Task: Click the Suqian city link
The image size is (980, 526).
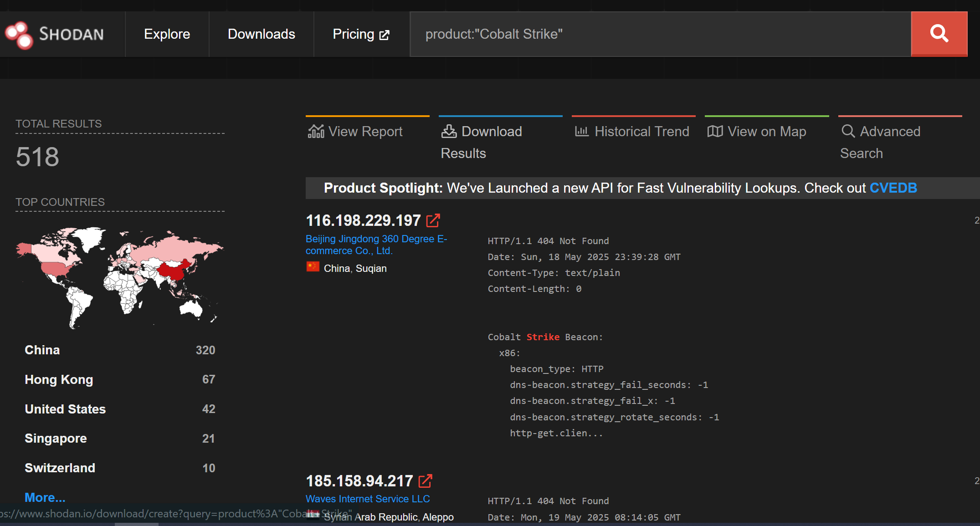Action: coord(371,268)
